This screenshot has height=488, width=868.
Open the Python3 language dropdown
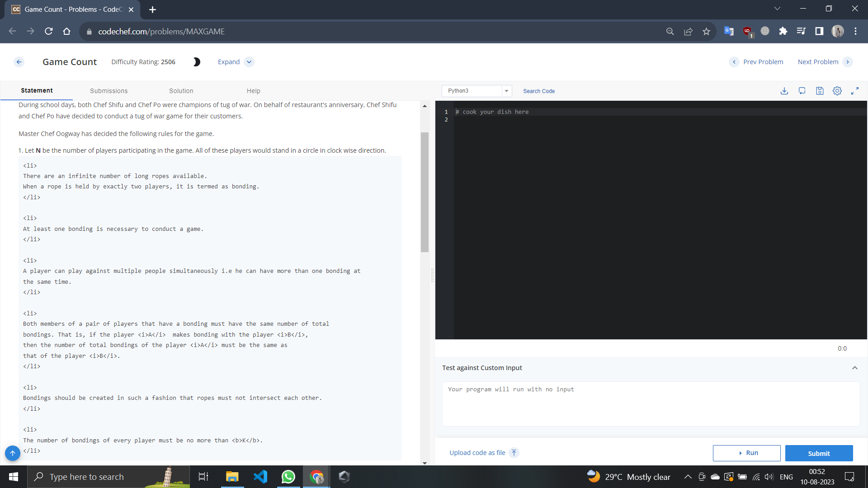[x=476, y=91]
